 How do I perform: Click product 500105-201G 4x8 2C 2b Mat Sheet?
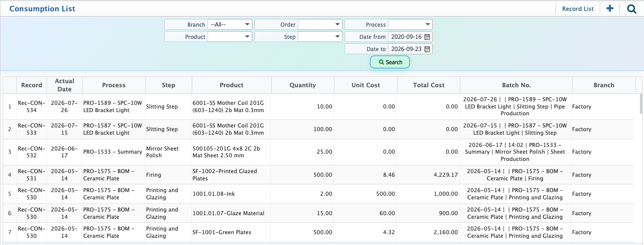pyautogui.click(x=227, y=152)
